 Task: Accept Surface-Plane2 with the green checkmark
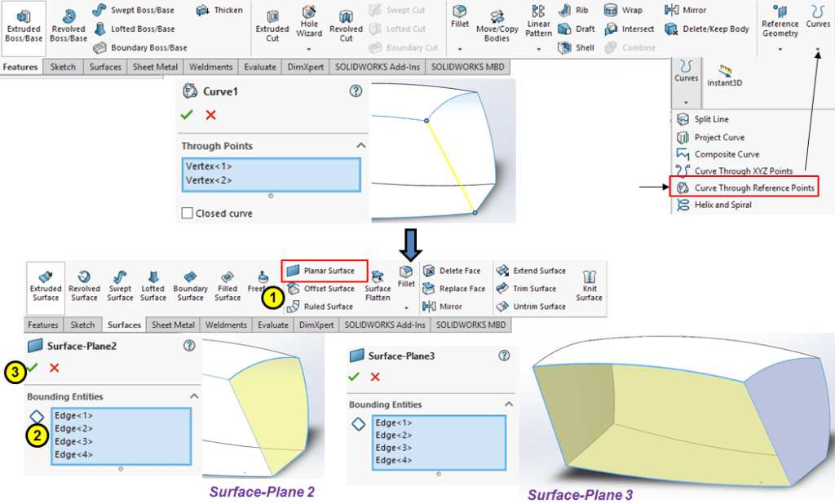(x=33, y=369)
